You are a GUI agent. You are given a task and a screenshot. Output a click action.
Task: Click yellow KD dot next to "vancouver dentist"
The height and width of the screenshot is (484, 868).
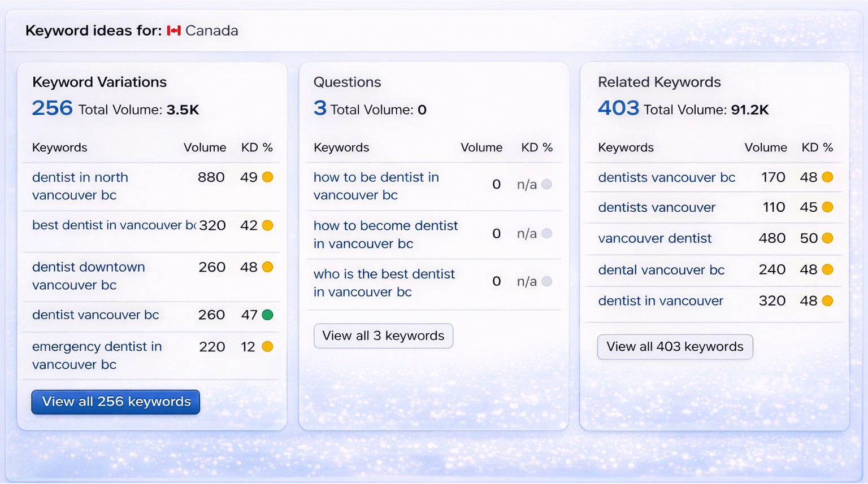point(827,238)
